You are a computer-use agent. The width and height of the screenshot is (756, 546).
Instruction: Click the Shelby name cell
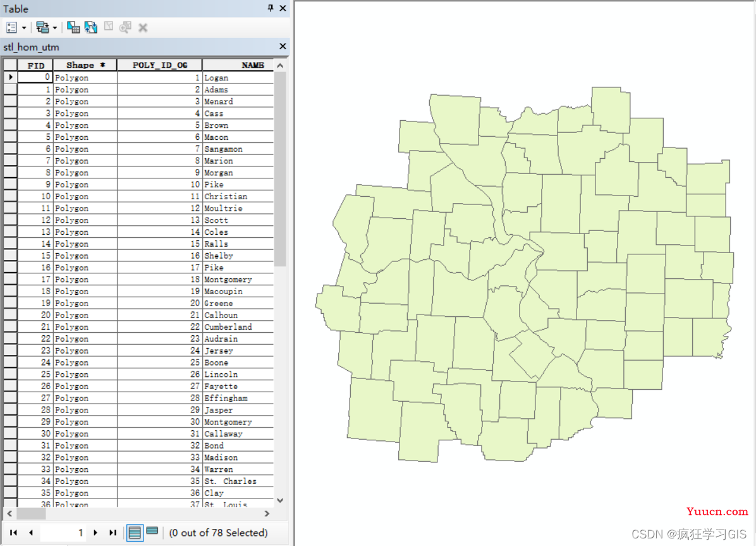(x=238, y=256)
